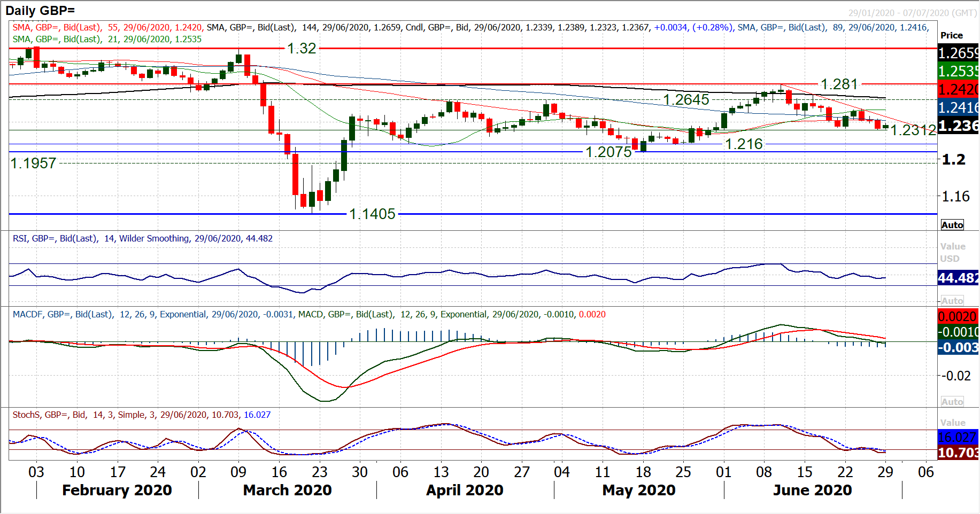The image size is (980, 514).
Task: Click the RSI value tag 44.482
Action: 958,278
